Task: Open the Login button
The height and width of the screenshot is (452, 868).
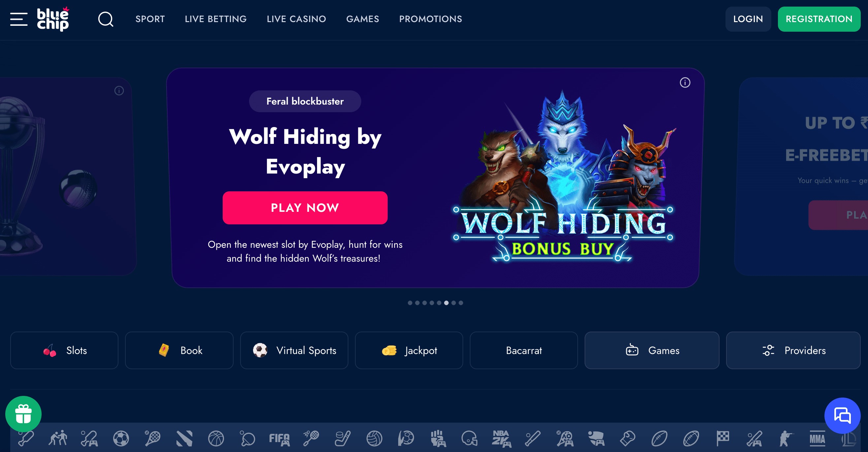Action: tap(748, 19)
